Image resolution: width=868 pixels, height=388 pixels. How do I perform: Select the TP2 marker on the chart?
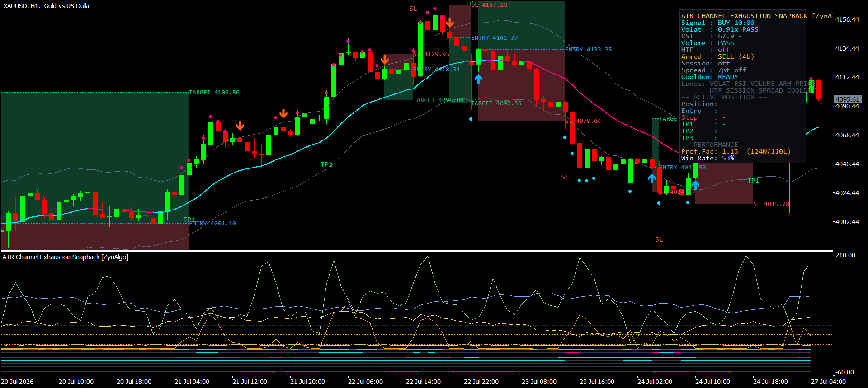[x=326, y=164]
